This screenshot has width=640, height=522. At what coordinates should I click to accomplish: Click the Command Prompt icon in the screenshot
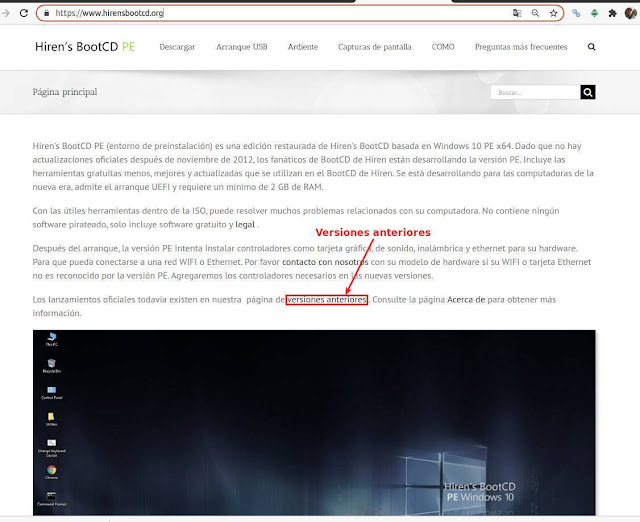(51, 499)
